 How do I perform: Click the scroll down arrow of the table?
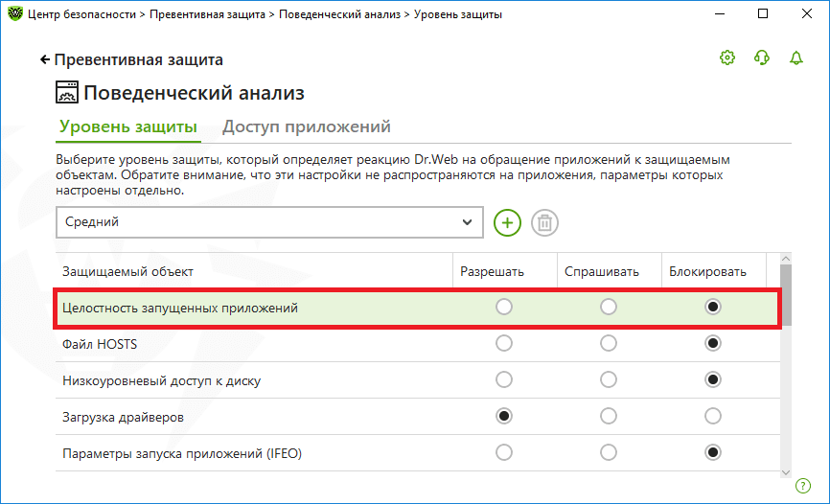pos(786,472)
